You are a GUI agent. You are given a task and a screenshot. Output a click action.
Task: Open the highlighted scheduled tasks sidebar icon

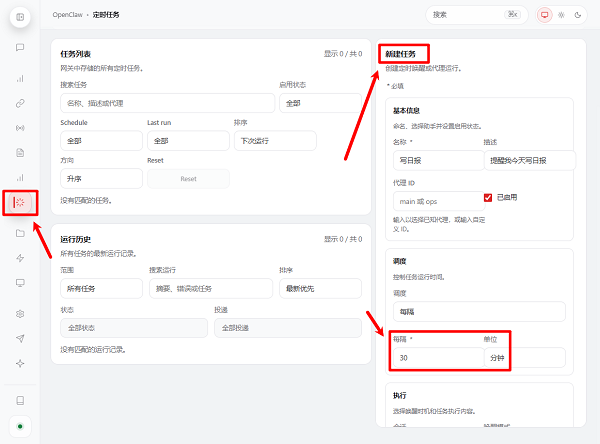(x=20, y=203)
